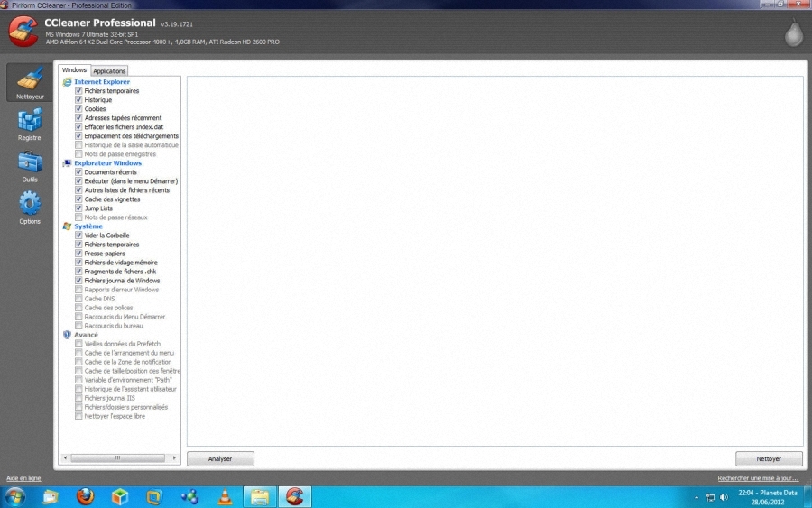Select the Système category heading
Image resolution: width=812 pixels, height=508 pixels.
[88, 226]
